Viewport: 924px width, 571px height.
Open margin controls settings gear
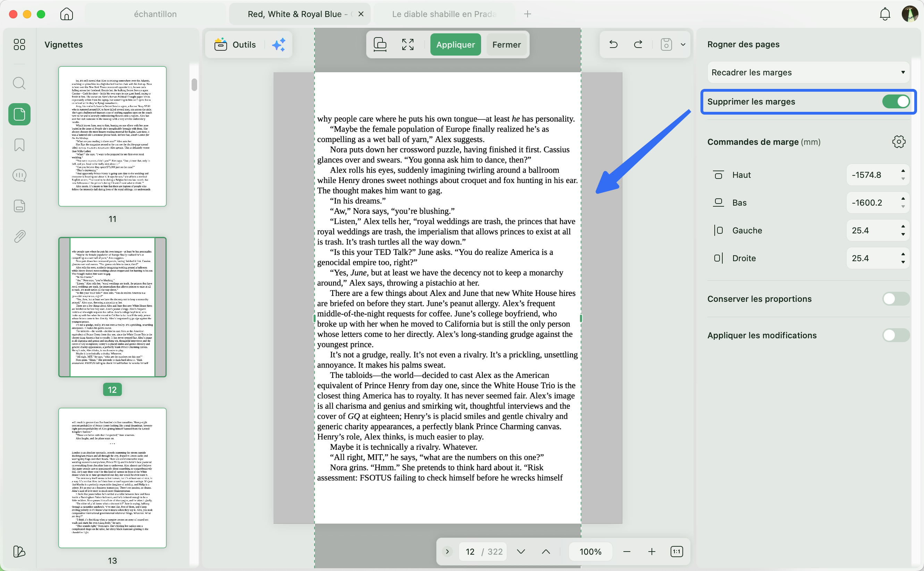pos(899,142)
